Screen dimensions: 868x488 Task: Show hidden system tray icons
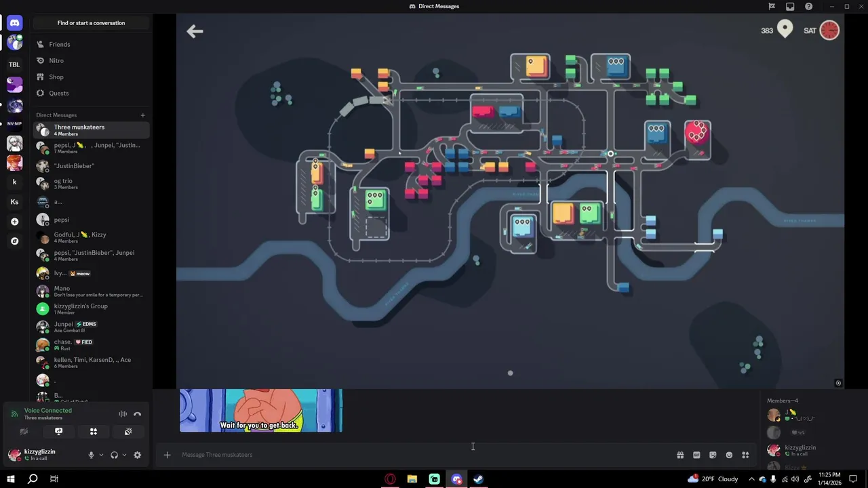click(751, 479)
